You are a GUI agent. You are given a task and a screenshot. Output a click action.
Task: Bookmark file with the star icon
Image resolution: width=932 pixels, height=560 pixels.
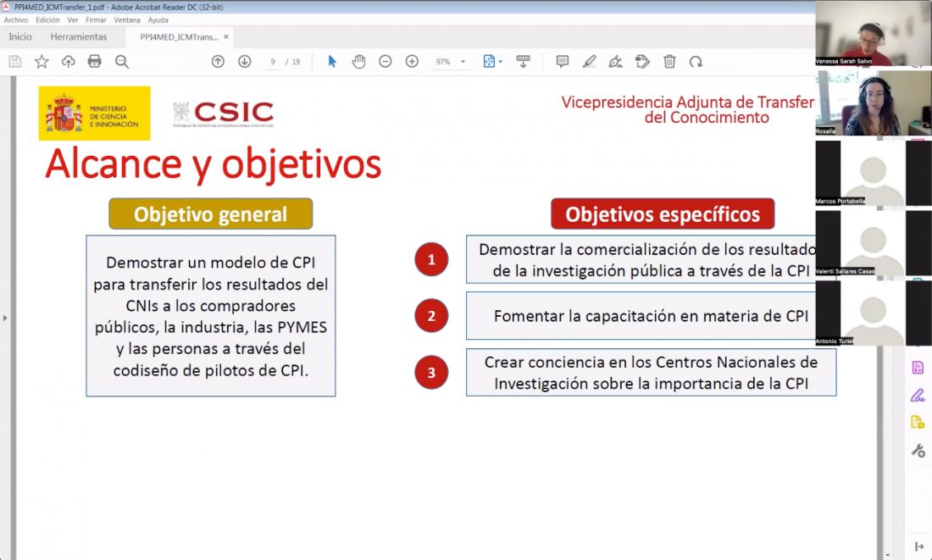coord(42,61)
